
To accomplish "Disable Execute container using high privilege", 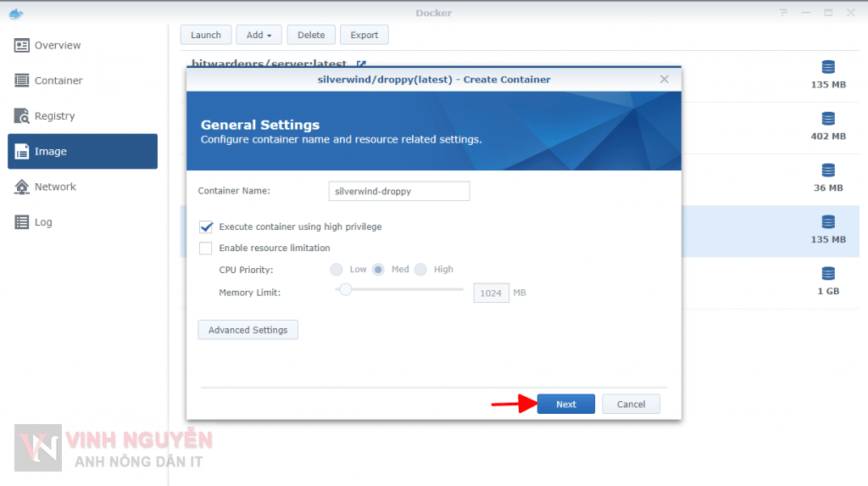I will tap(206, 227).
